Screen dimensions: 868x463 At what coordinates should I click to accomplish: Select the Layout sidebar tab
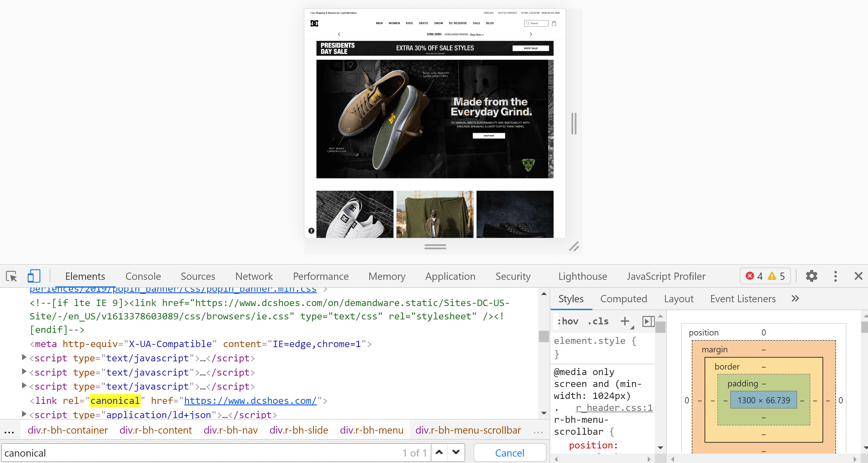pos(679,298)
